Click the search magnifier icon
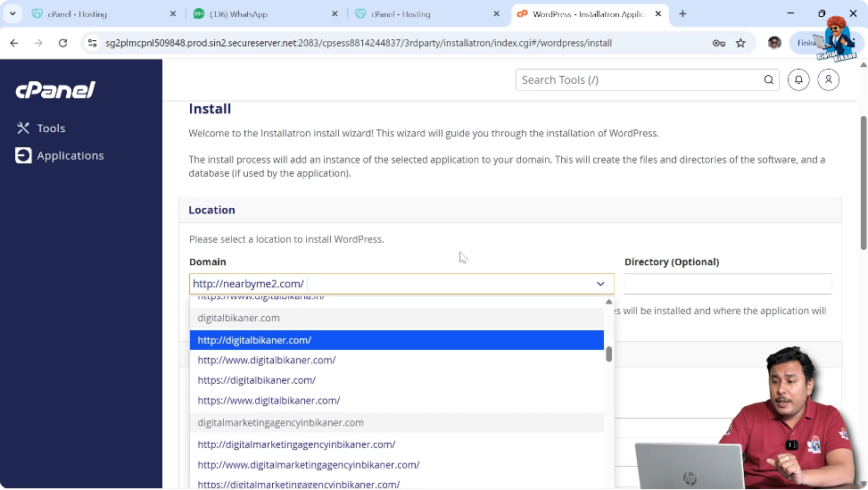868x490 pixels. 768,80
